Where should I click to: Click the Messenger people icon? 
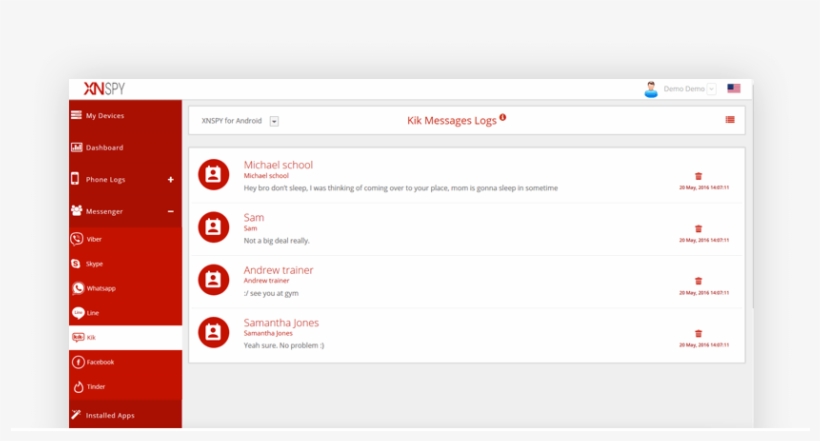tap(76, 210)
